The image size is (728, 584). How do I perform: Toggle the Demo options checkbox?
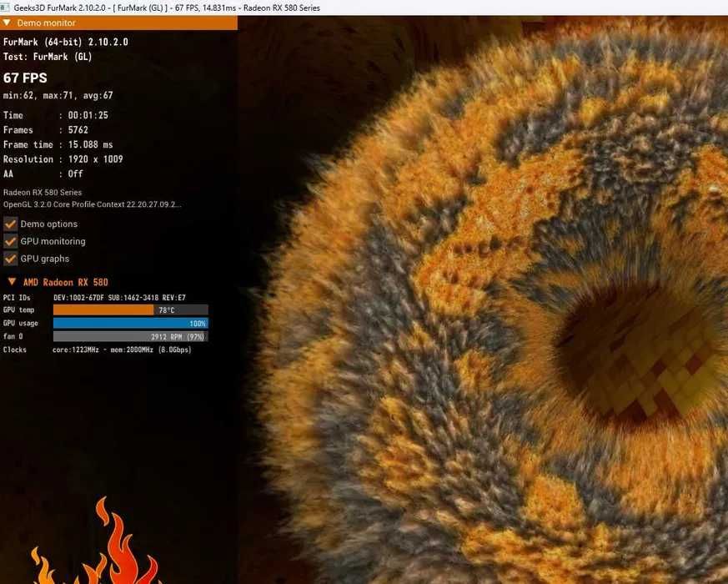point(10,224)
